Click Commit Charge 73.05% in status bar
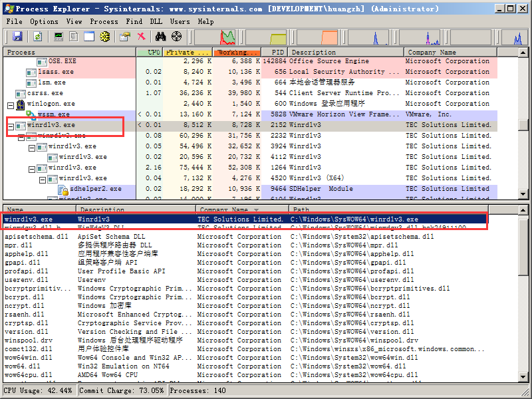The image size is (532, 399). click(121, 390)
